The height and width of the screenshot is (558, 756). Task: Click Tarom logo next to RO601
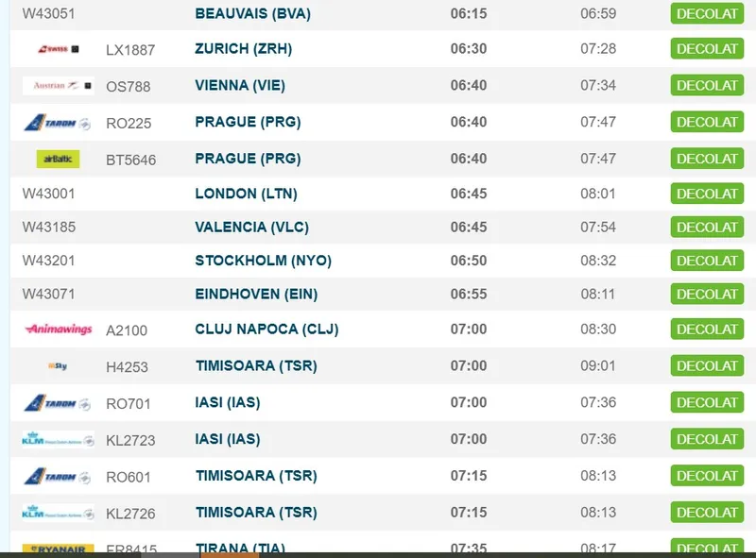pyautogui.click(x=58, y=477)
